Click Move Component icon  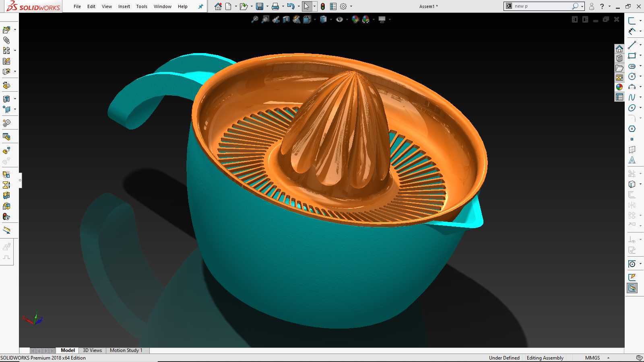(6, 72)
